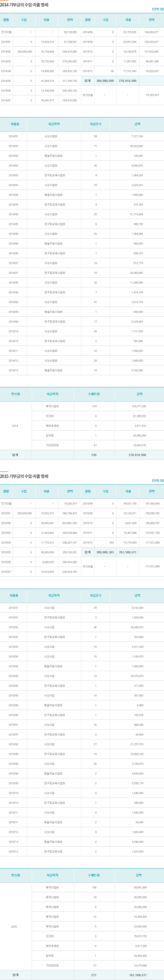Click the 2014 summary amount 81,365,833

tap(139, 416)
